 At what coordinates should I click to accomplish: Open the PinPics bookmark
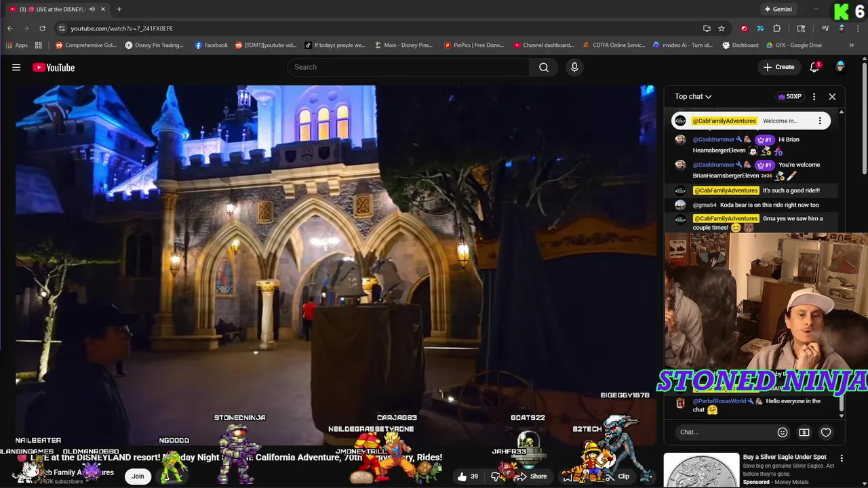(x=474, y=45)
